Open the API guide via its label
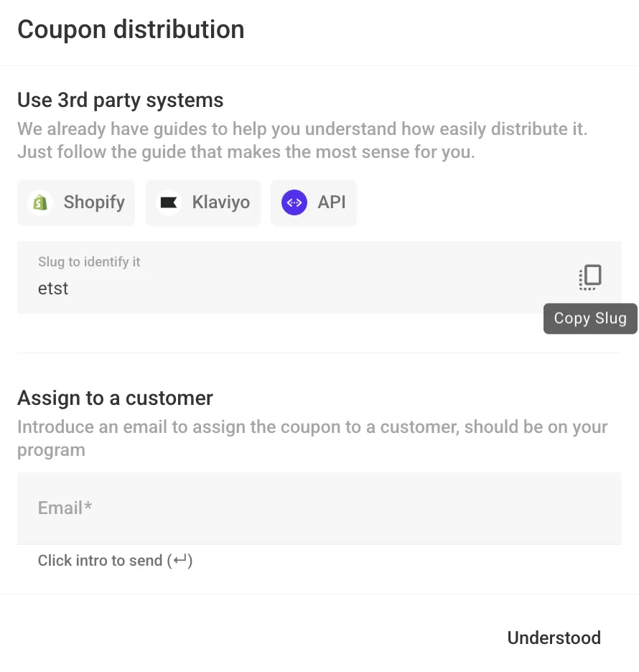 (x=332, y=202)
